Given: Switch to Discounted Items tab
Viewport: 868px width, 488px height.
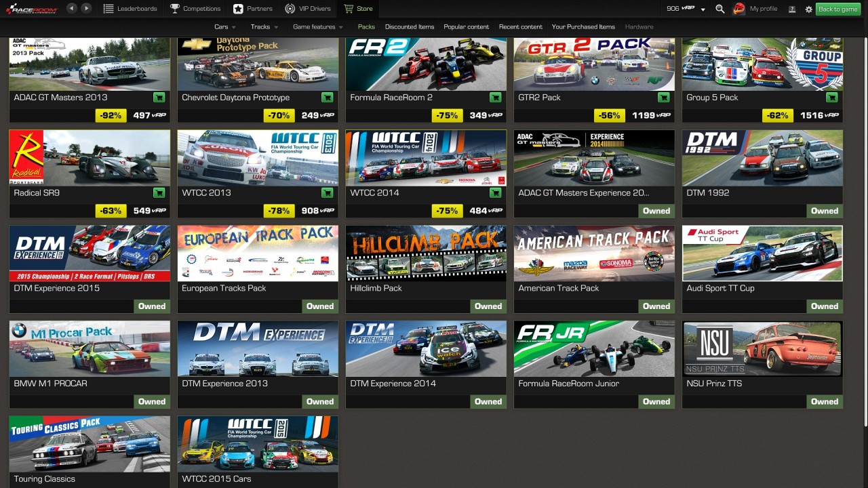Looking at the screenshot, I should pos(410,27).
